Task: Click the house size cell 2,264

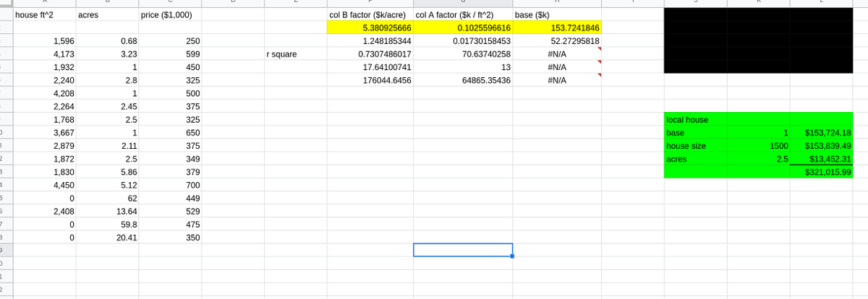Action: [44, 106]
